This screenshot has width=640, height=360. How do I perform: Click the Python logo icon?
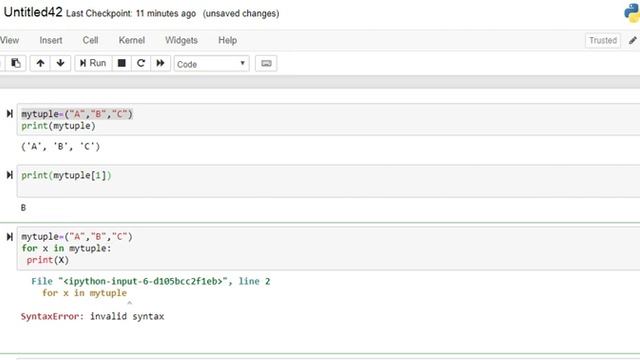click(632, 13)
